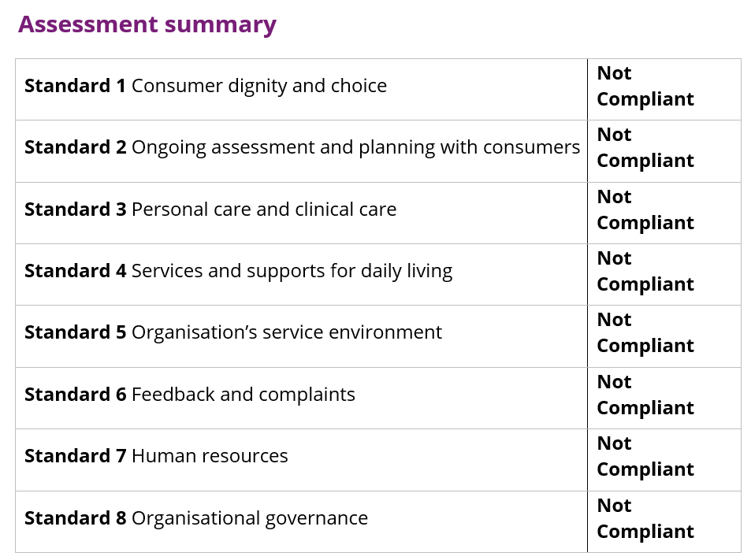The height and width of the screenshot is (560, 751).
Task: Select the Standard 2 bold label
Action: [x=75, y=147]
